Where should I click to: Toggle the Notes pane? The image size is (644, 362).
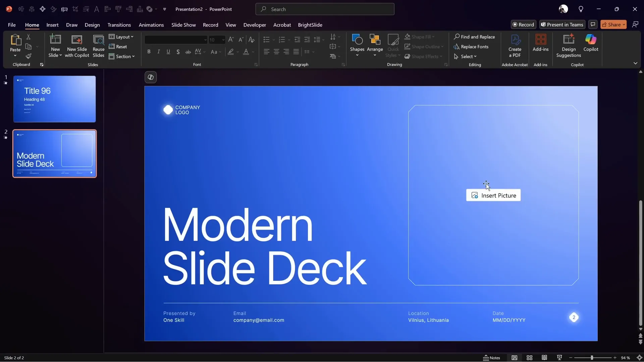(x=491, y=358)
